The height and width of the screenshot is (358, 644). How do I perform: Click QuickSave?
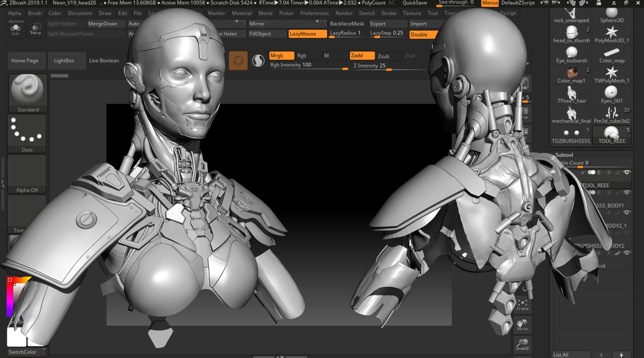pos(415,3)
